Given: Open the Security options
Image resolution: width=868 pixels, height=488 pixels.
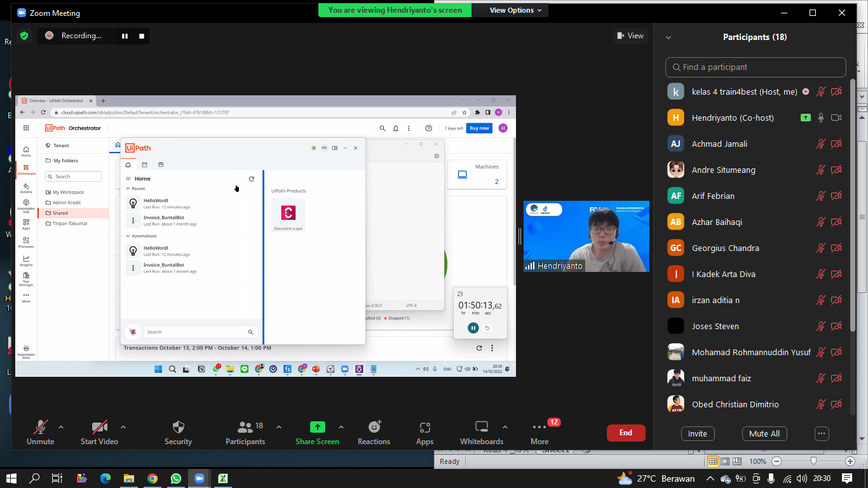Looking at the screenshot, I should [x=178, y=433].
